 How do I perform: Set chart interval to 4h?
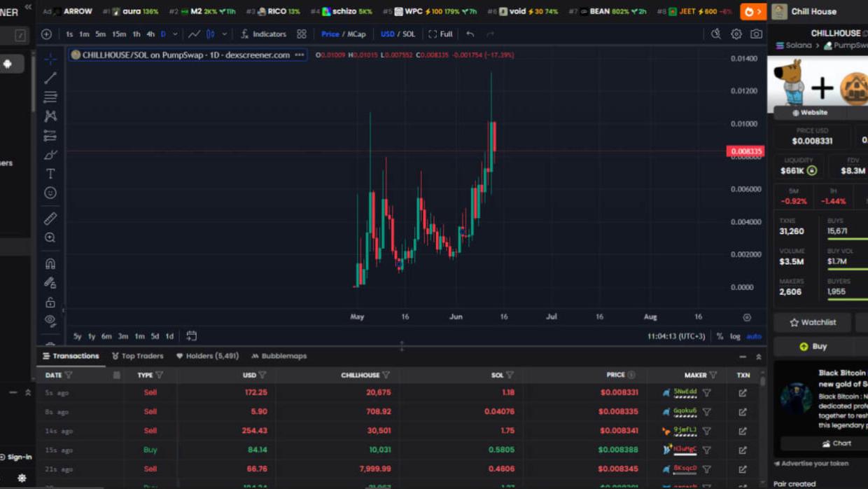(x=150, y=34)
